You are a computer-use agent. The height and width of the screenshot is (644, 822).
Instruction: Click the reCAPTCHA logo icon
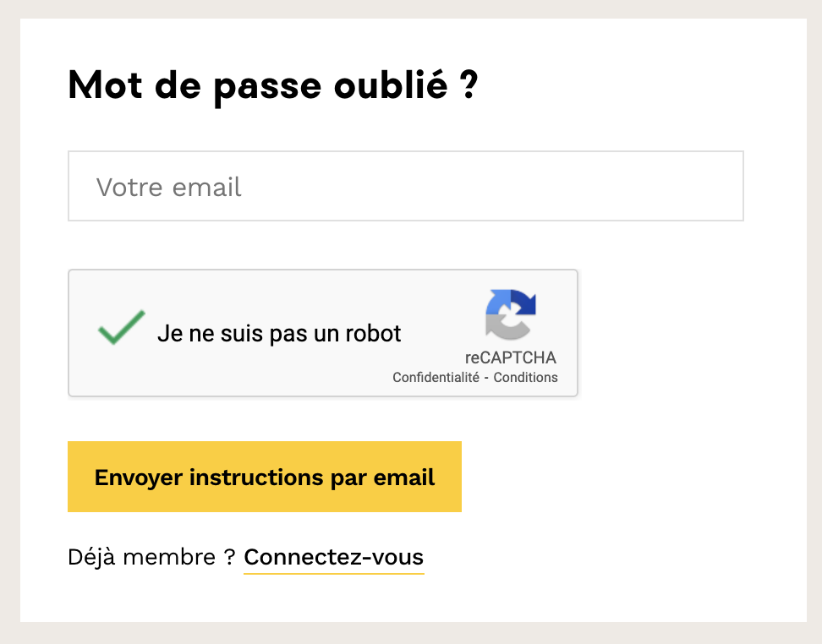(511, 314)
